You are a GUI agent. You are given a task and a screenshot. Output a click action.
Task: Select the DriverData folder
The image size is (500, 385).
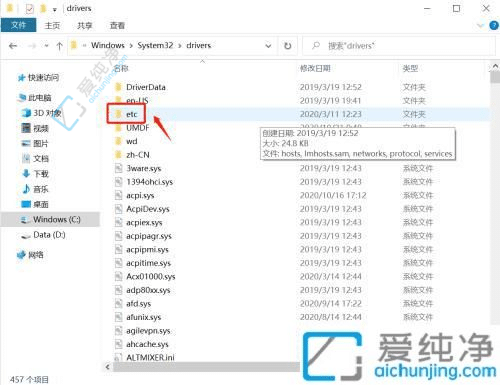(146, 87)
